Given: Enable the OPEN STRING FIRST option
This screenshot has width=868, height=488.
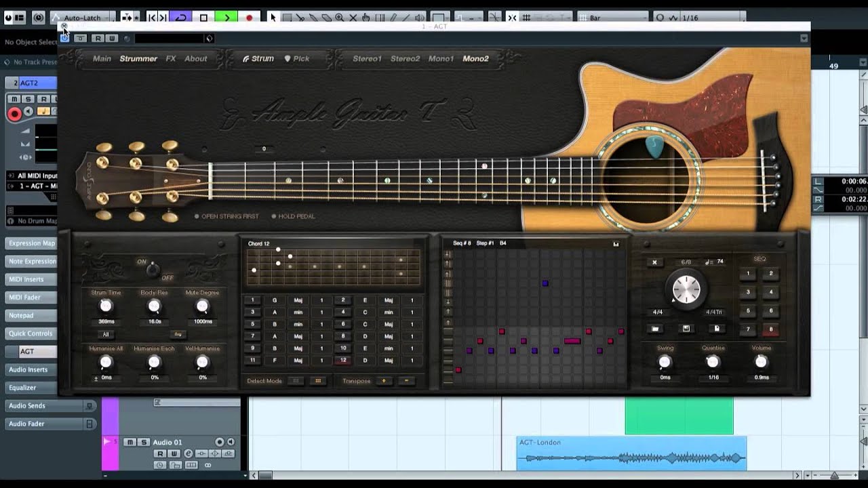Looking at the screenshot, I should [x=226, y=216].
